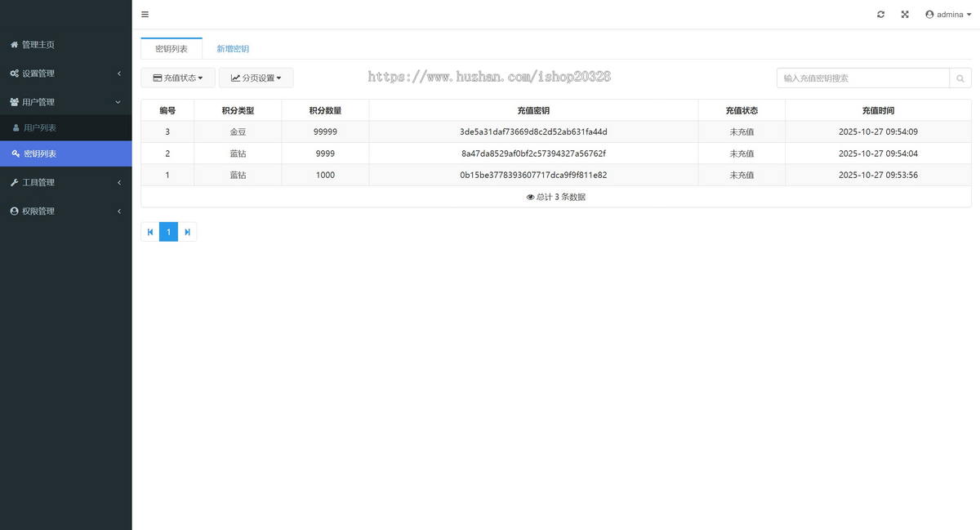The image size is (980, 530).
Task: Collapse the 用户管理 menu chevron
Action: click(118, 102)
